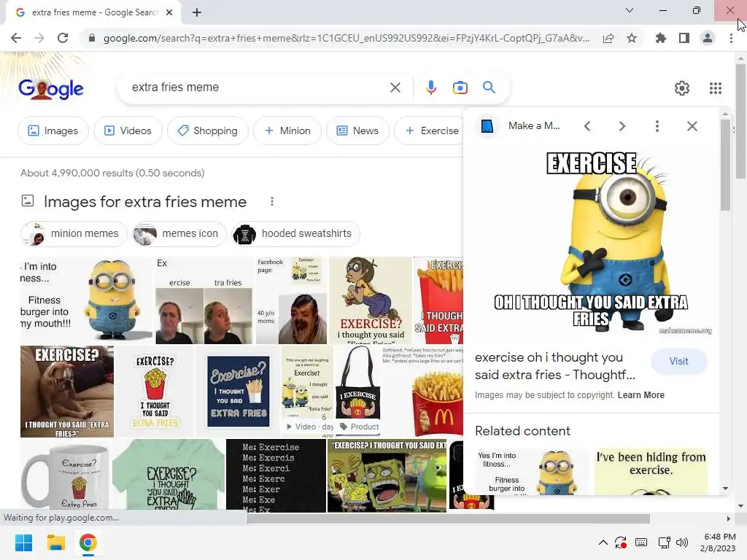Bookmark this page with the star

pyautogui.click(x=632, y=38)
